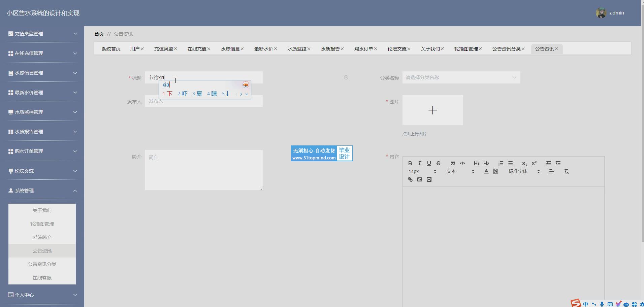644x307 pixels.
Task: Open the 标准字体 font dropdown
Action: pos(524,171)
